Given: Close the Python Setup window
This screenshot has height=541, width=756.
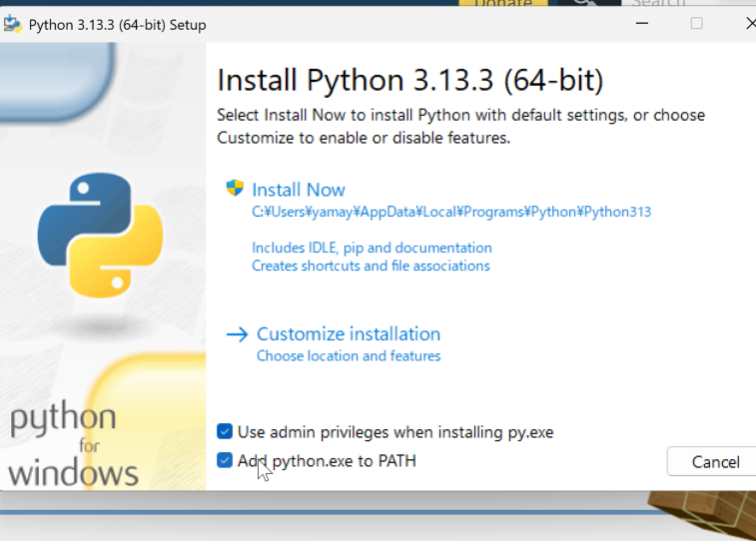Looking at the screenshot, I should coord(750,23).
